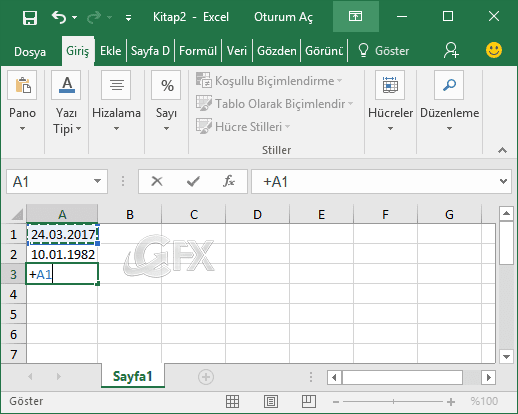
Task: Undo the last action
Action: click(59, 17)
